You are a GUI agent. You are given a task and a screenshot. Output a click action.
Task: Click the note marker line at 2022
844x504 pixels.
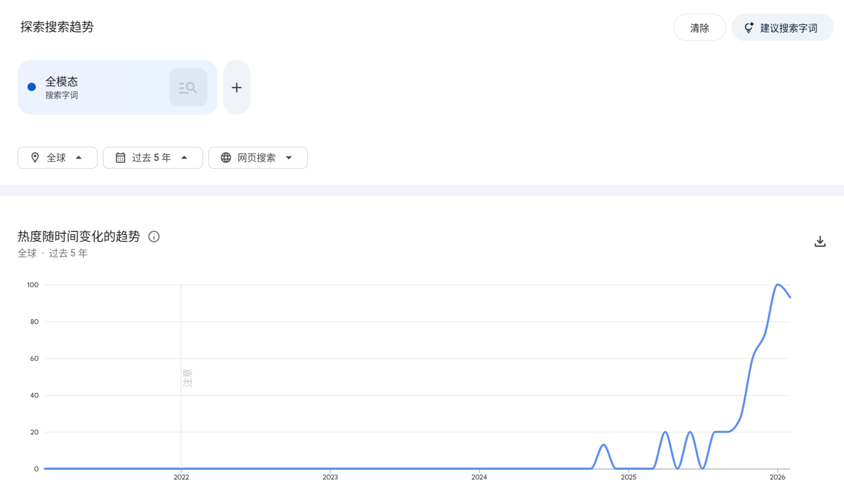(181, 377)
